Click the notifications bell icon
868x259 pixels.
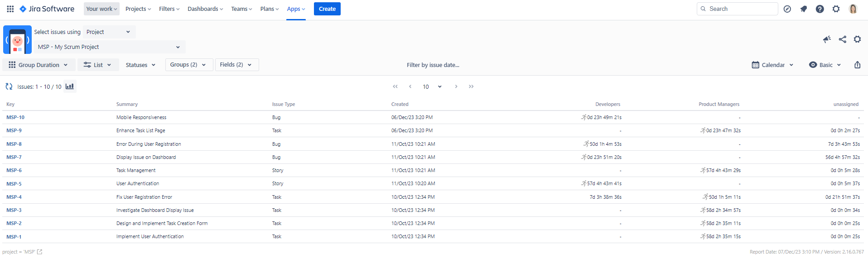click(x=803, y=9)
